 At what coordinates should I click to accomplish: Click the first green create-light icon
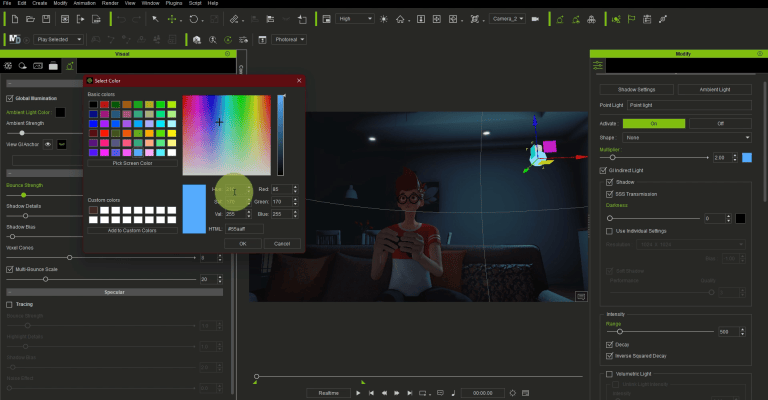point(560,19)
